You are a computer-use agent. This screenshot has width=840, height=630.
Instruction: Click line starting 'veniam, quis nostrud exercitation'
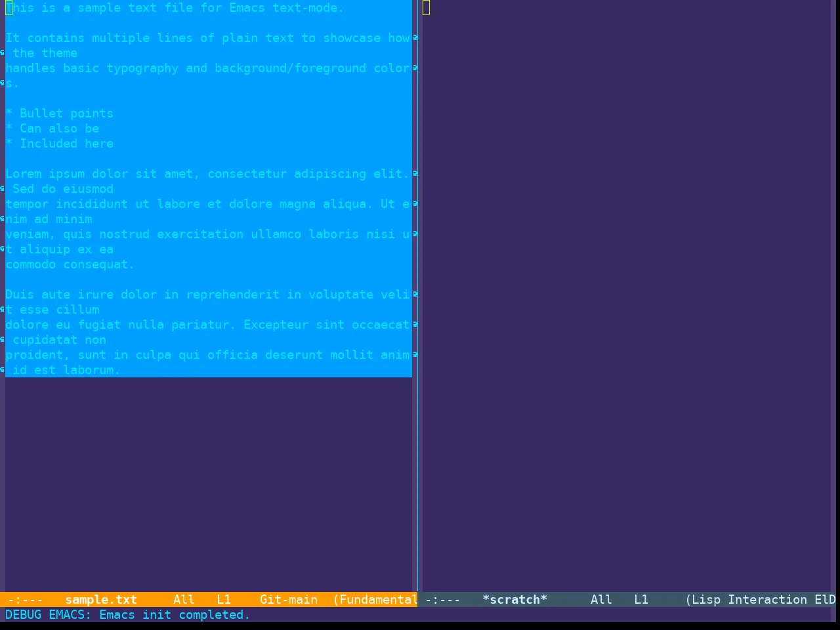[x=208, y=234]
